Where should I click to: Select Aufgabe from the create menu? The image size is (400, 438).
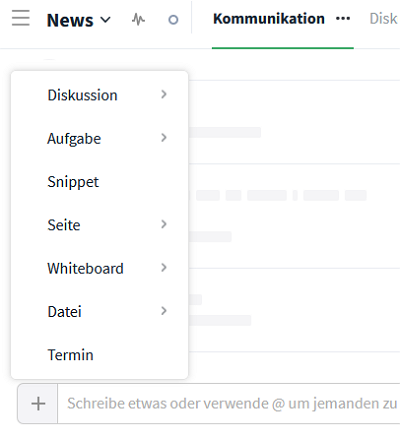(x=74, y=138)
